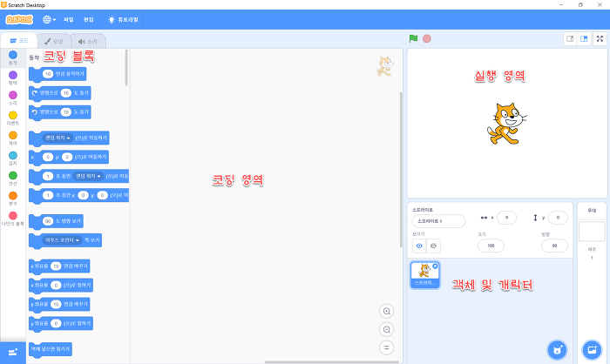
Task: Zoom in on the code workspace
Action: (x=386, y=311)
